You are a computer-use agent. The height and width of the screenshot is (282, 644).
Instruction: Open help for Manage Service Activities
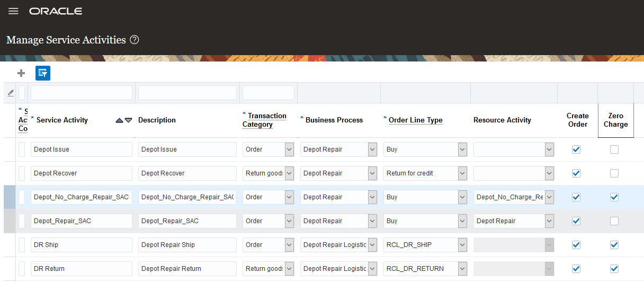pyautogui.click(x=135, y=40)
